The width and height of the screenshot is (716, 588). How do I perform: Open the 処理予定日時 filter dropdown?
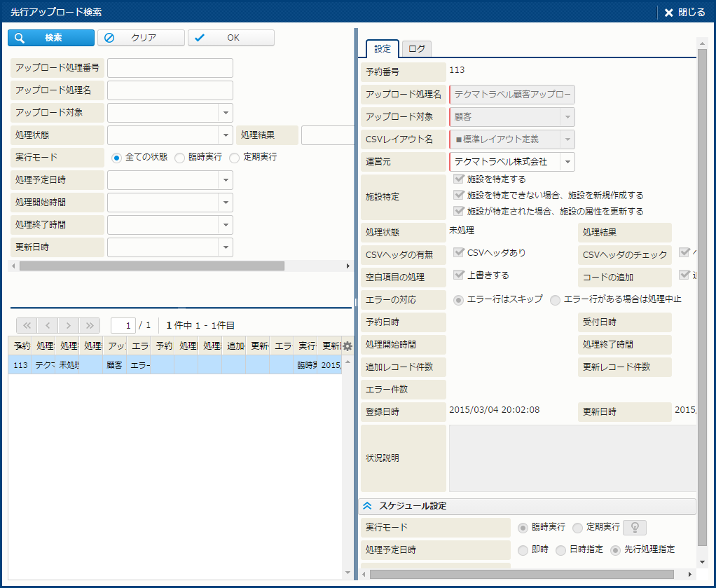click(226, 180)
